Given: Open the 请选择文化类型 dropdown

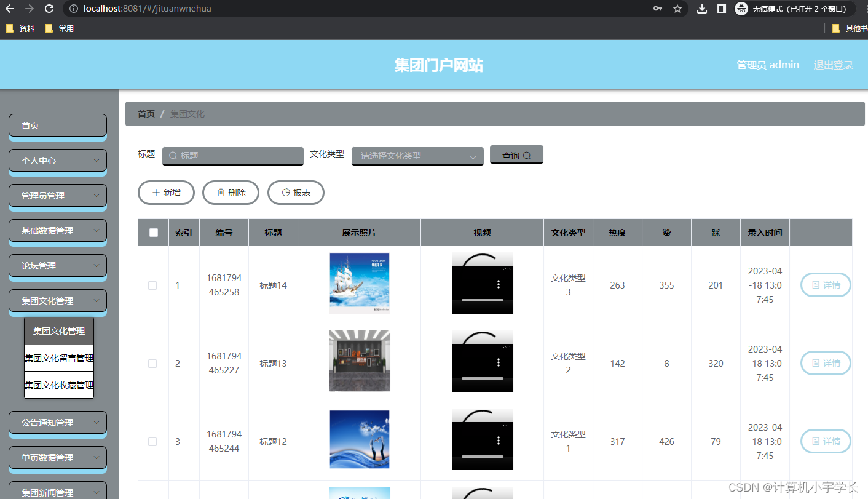Looking at the screenshot, I should (417, 156).
